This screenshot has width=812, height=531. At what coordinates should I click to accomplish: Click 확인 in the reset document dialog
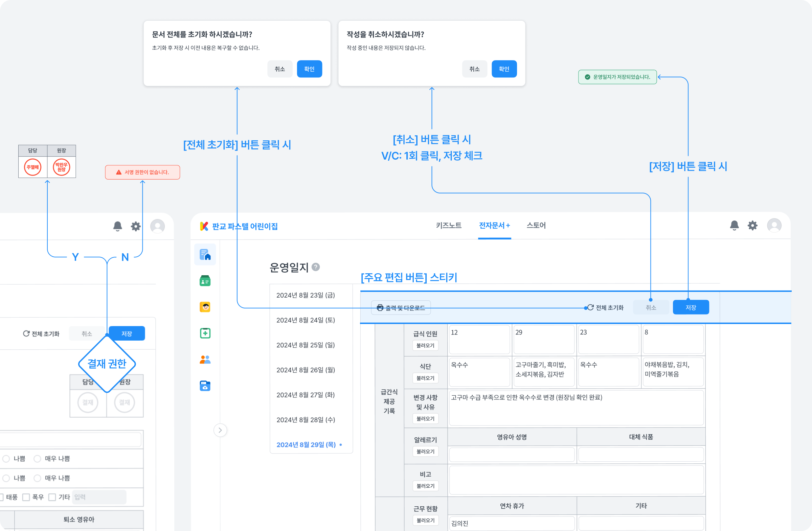click(309, 69)
